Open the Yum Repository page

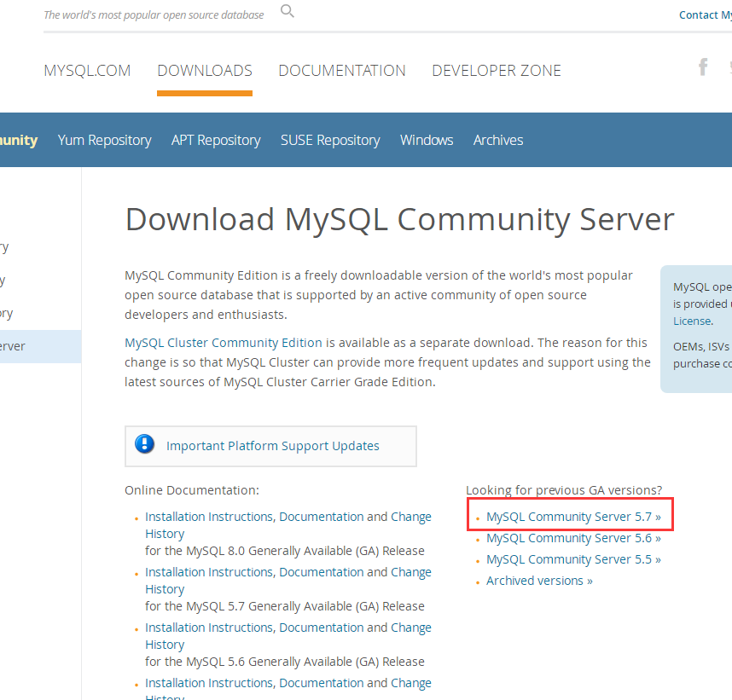[104, 140]
